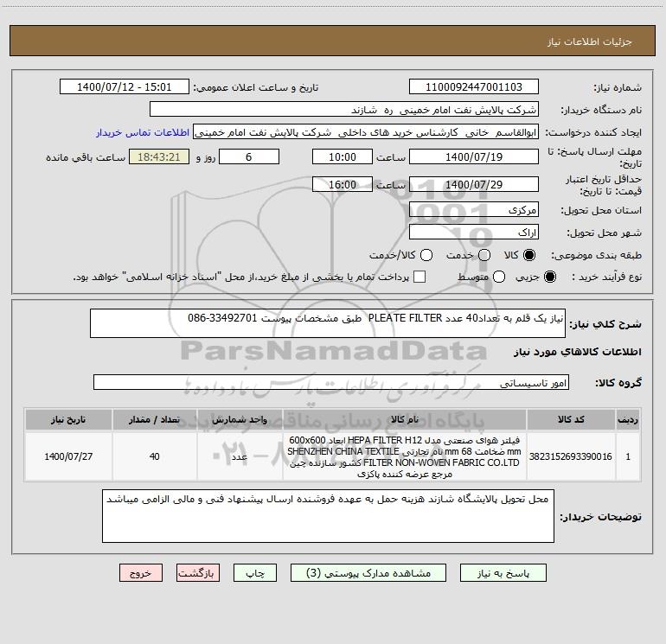Click the شرح کلی نیاز description box
This screenshot has width=666, height=644.
(328, 323)
